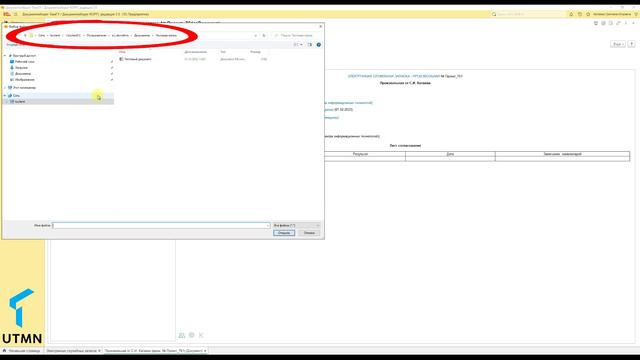This screenshot has height=360, width=640.
Task: Click the people icon below 1C document
Action: (x=182, y=335)
